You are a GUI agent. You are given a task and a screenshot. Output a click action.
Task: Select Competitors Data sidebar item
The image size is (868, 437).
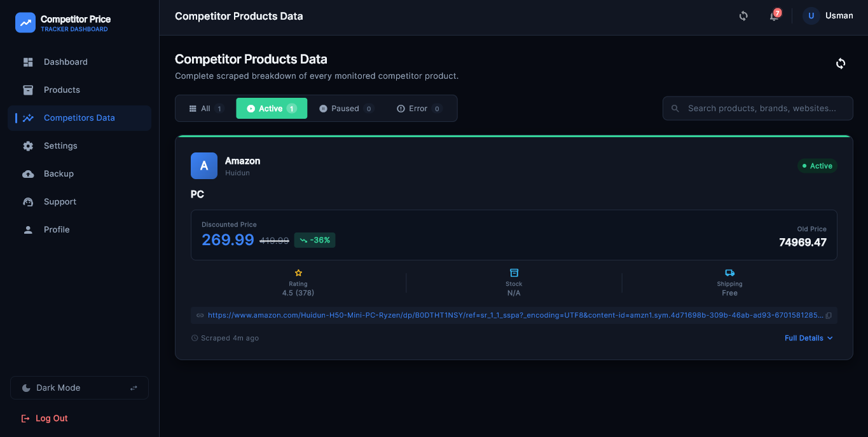click(x=79, y=118)
